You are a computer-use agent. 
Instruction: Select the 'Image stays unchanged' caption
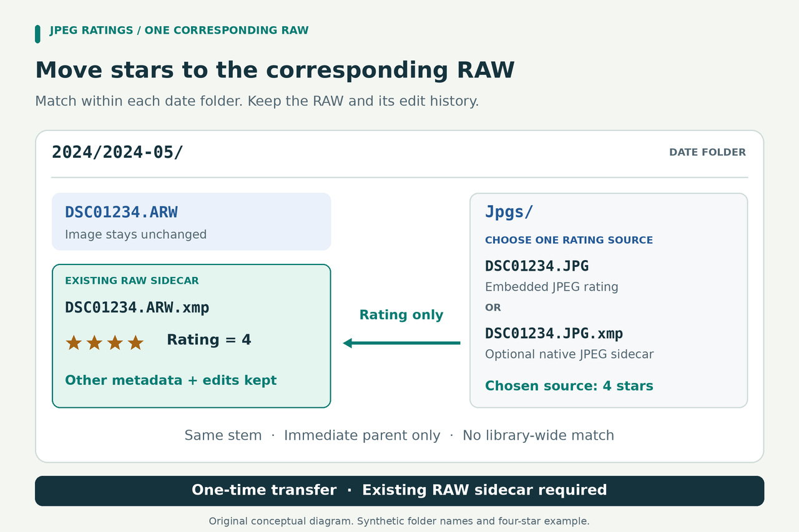(x=135, y=235)
